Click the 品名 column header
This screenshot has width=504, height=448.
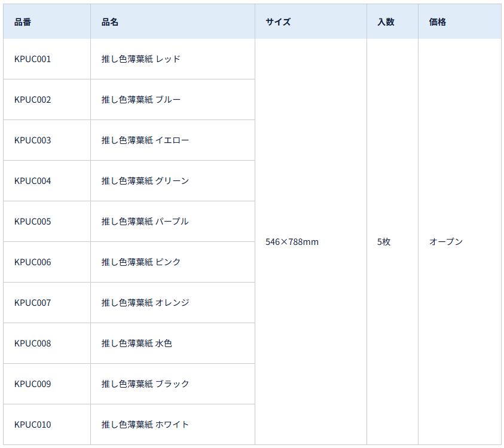(110, 22)
